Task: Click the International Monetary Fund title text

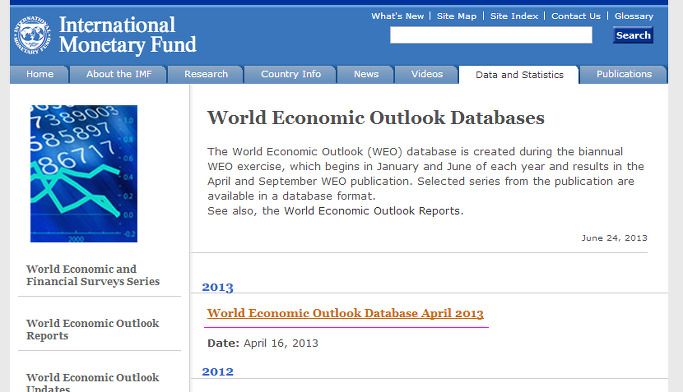Action: pyautogui.click(x=128, y=35)
